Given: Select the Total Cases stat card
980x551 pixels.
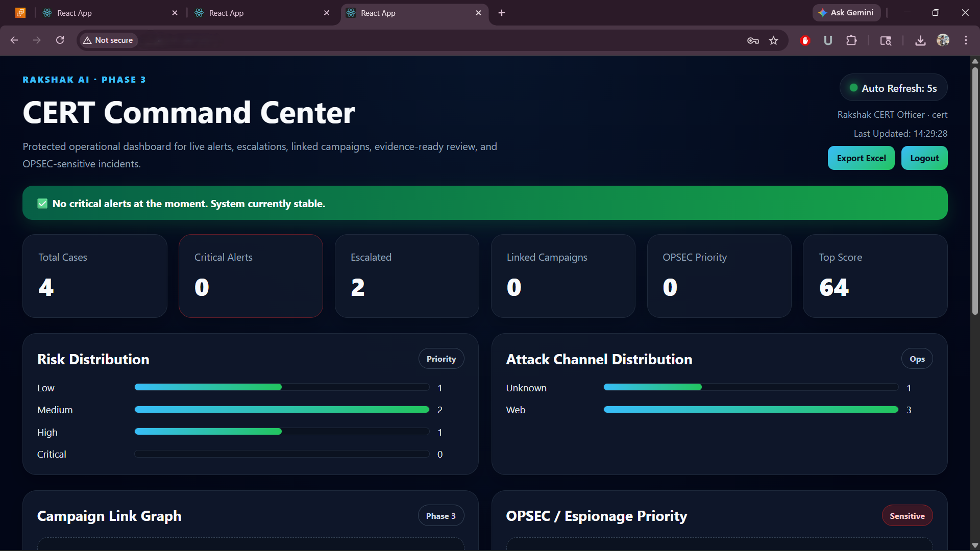Looking at the screenshot, I should pos(95,276).
